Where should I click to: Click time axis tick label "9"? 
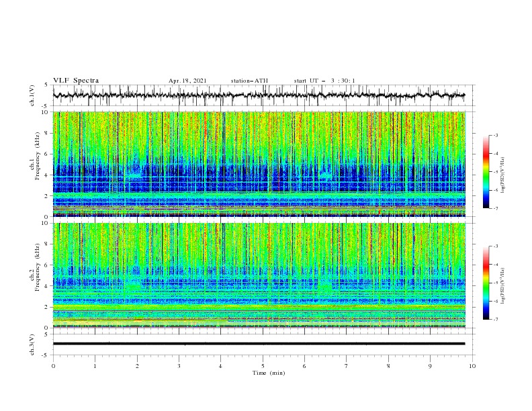[x=430, y=366]
